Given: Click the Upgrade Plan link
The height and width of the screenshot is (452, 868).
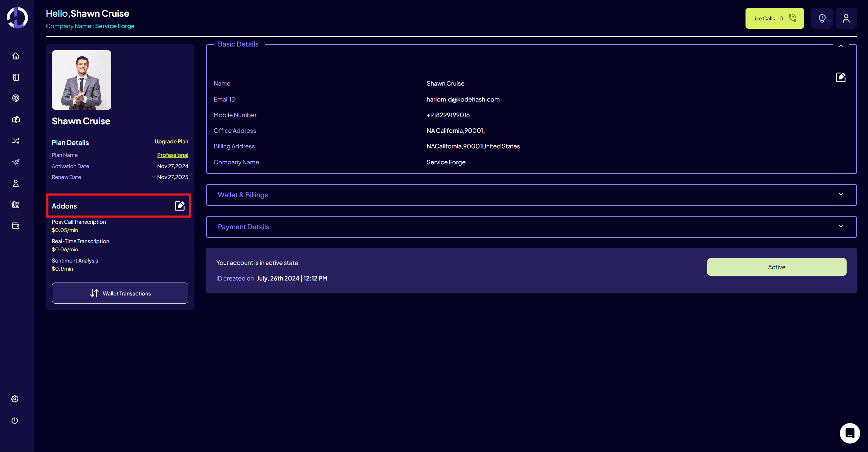Looking at the screenshot, I should click(x=171, y=141).
